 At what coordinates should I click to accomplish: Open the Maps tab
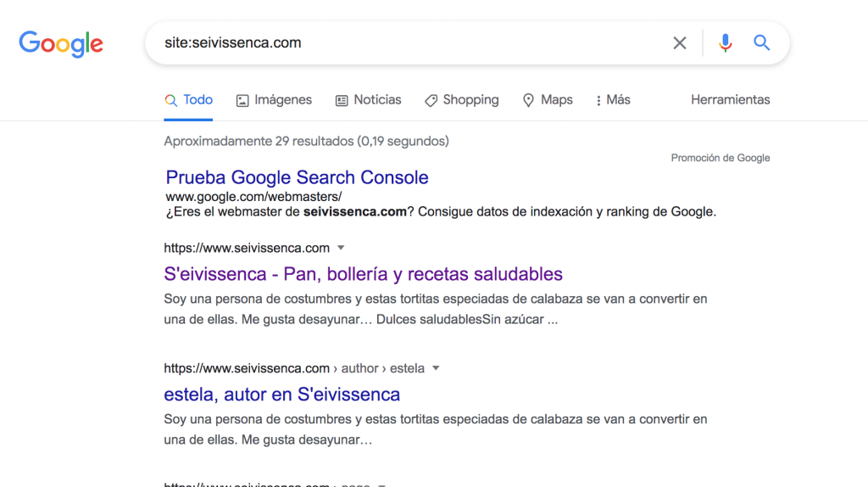(548, 100)
